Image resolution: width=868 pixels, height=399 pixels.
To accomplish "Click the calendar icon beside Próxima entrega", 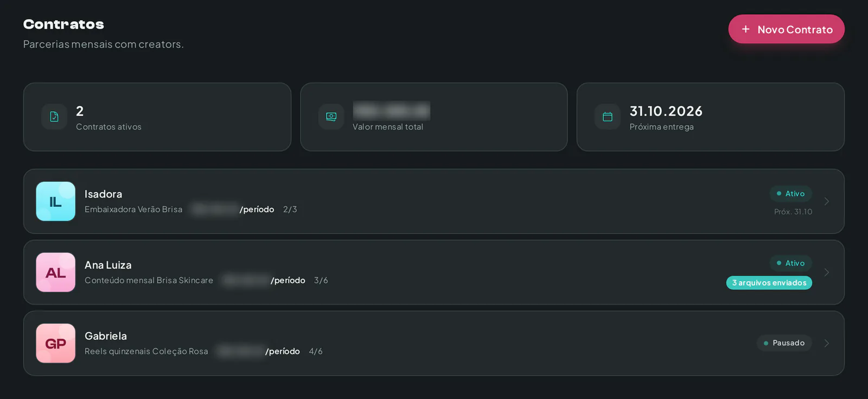I will 608,117.
